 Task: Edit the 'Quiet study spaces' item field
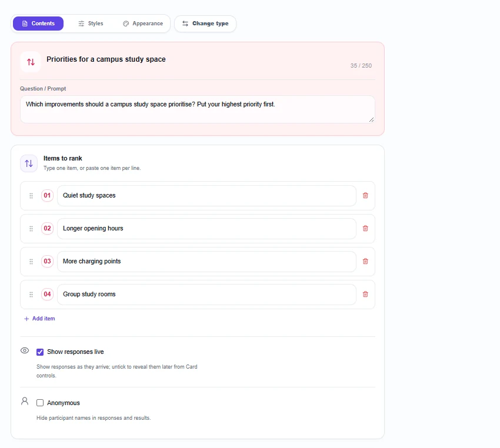click(206, 196)
